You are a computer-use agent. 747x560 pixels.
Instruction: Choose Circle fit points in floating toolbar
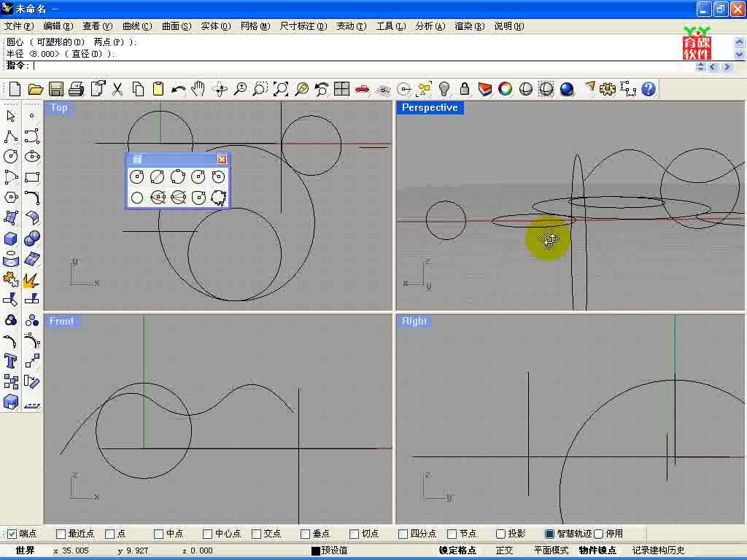[219, 198]
